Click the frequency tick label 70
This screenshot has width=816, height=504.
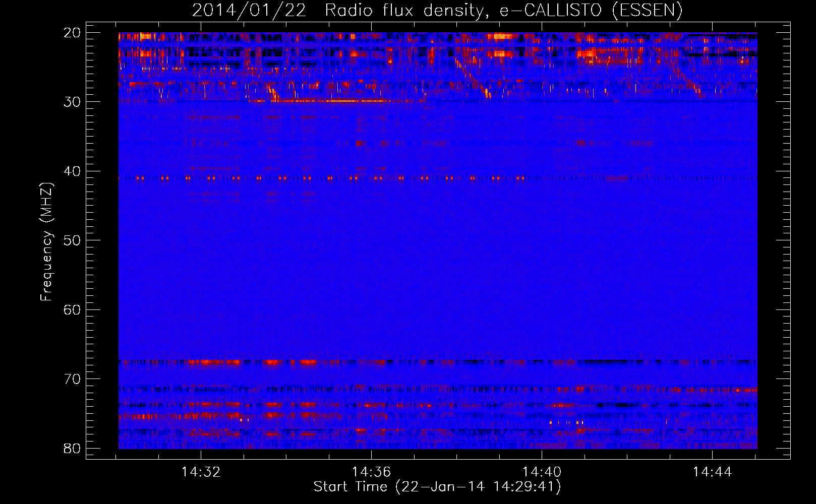[72, 379]
